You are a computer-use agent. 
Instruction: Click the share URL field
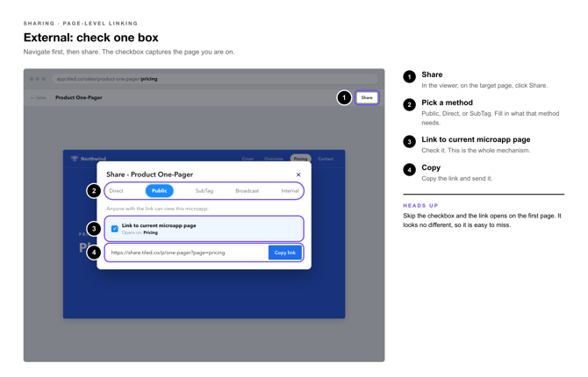coord(186,253)
